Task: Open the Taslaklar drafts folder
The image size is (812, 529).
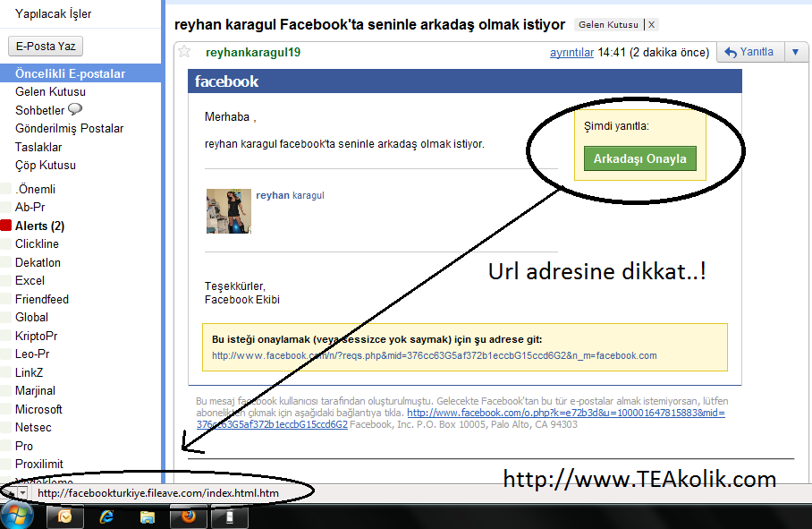Action: click(x=38, y=147)
